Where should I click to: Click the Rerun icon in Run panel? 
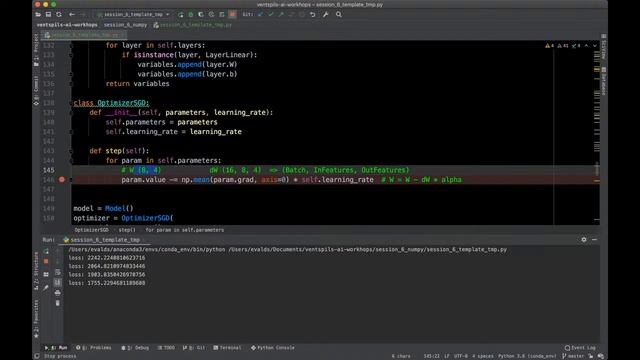[x=46, y=251]
